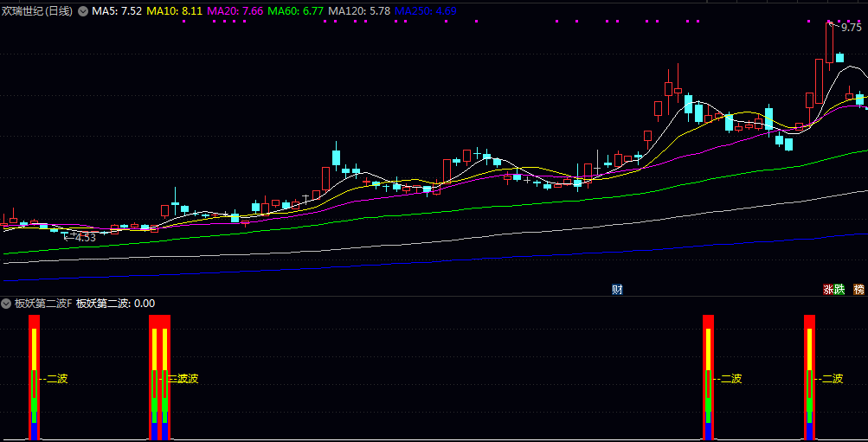Viewport: 868px width, 442px height.
Task: Click the first 二波 label at far left
Action: click(x=57, y=379)
